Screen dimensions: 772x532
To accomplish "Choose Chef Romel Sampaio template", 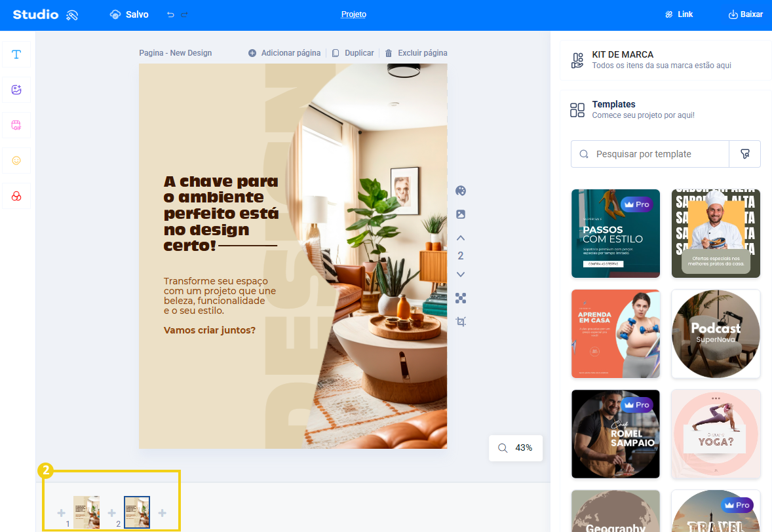I will point(615,434).
